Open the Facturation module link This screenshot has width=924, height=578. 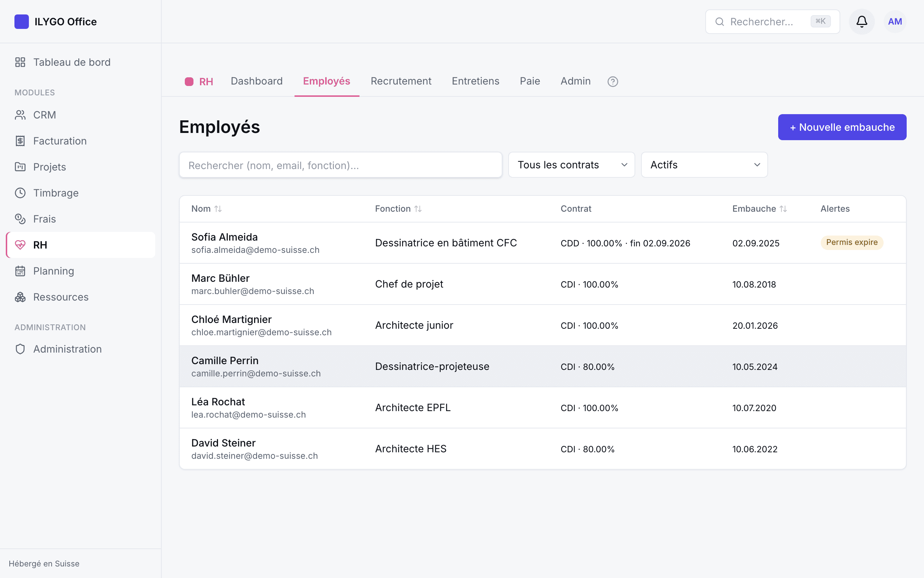click(80, 141)
